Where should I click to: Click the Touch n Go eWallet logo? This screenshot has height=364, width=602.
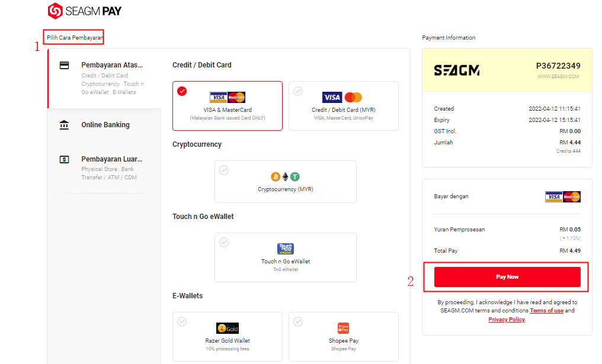285,249
